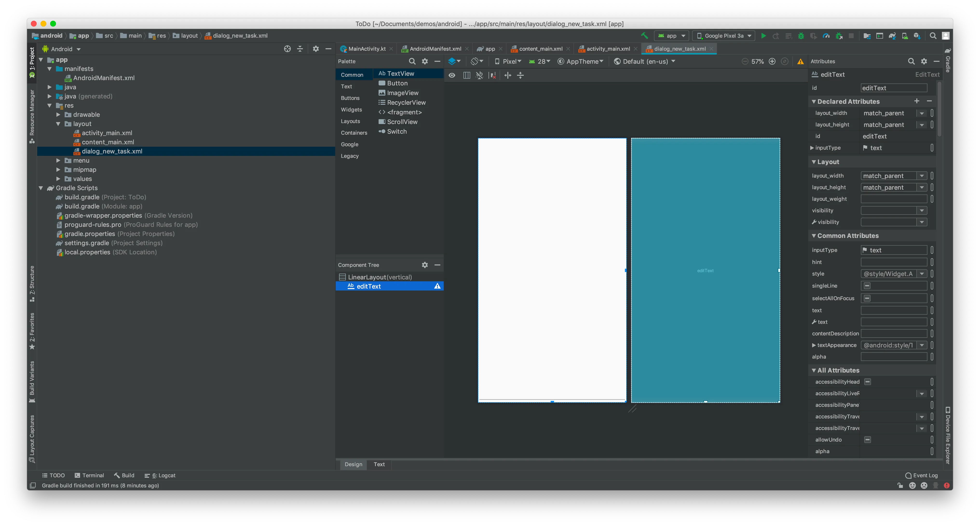The width and height of the screenshot is (980, 526).
Task: Click the debug bug icon in toolbar
Action: 801,36
